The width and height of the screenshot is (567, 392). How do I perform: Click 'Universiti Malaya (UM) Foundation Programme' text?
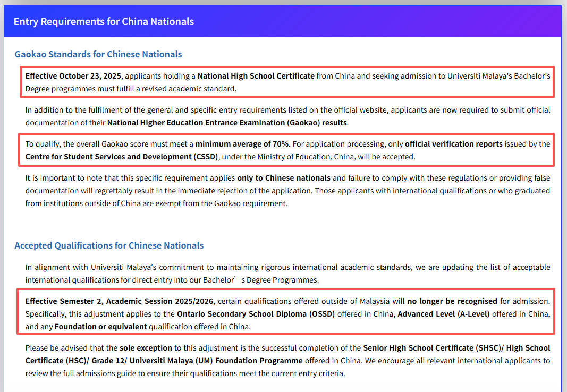click(x=217, y=361)
